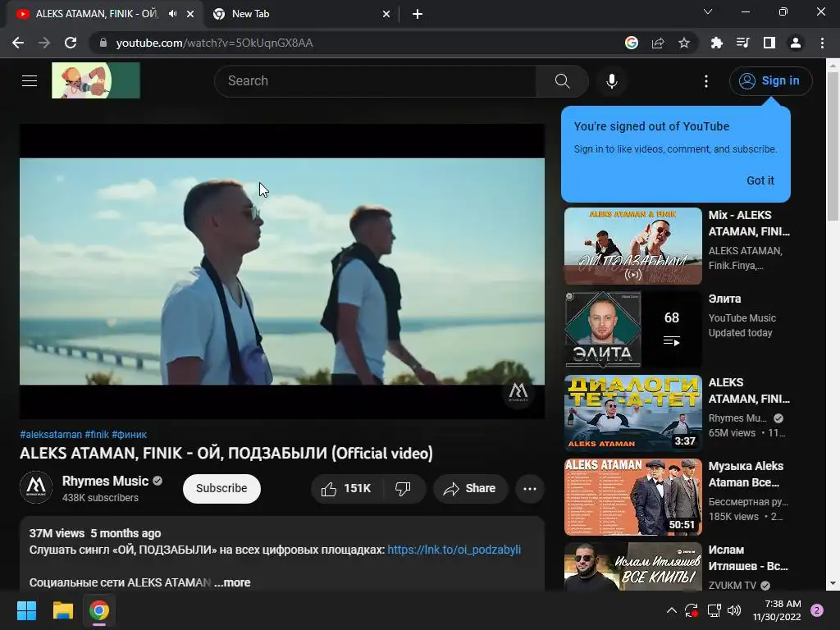Viewport: 840px width, 630px height.
Task: Click the #финик hashtag
Action: [129, 435]
